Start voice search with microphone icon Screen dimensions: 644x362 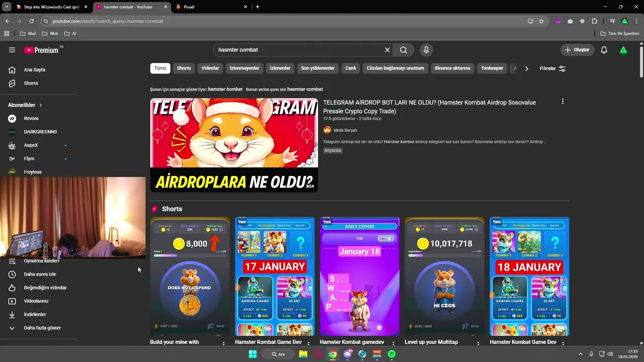[426, 50]
